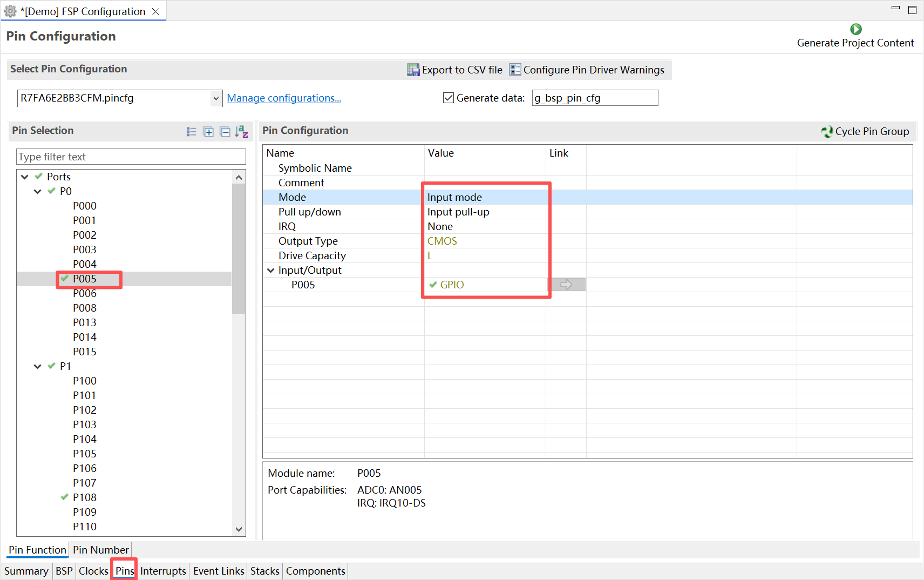Open the BSP tab
Image resolution: width=924 pixels, height=580 pixels.
point(64,571)
